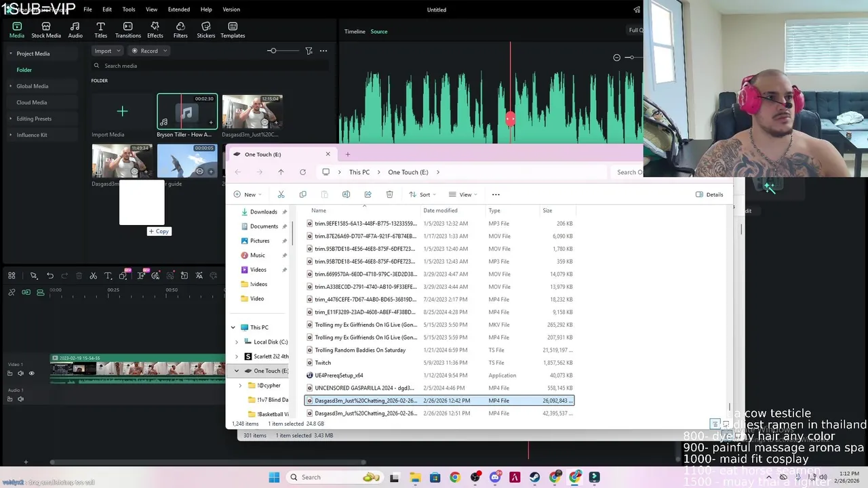This screenshot has width=868, height=488.
Task: Click the media filter icon
Action: [x=309, y=51]
